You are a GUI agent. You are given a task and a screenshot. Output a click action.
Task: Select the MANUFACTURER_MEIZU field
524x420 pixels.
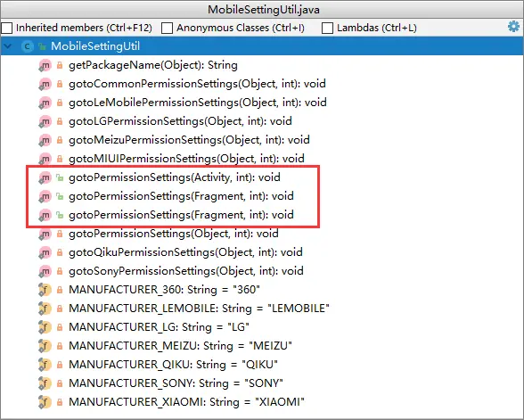[180, 346]
